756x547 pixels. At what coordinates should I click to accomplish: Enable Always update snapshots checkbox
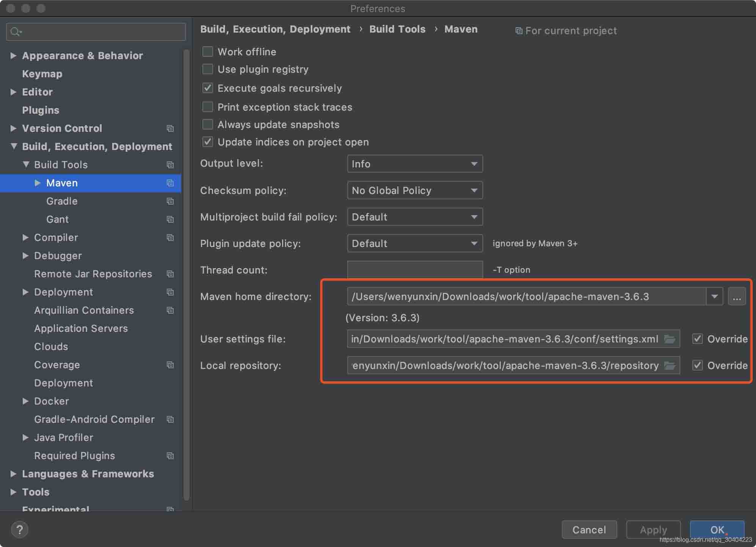[x=207, y=124]
